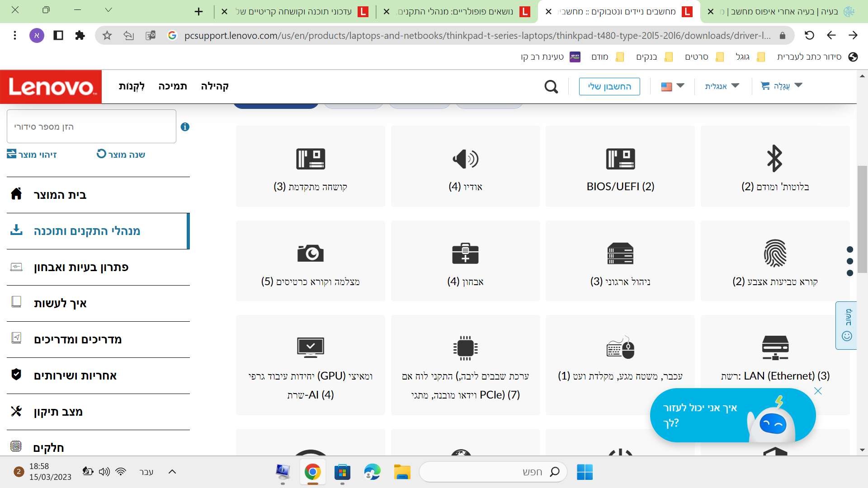868x488 pixels.
Task: Expand the cart (עגלה) dropdown
Action: coord(782,86)
